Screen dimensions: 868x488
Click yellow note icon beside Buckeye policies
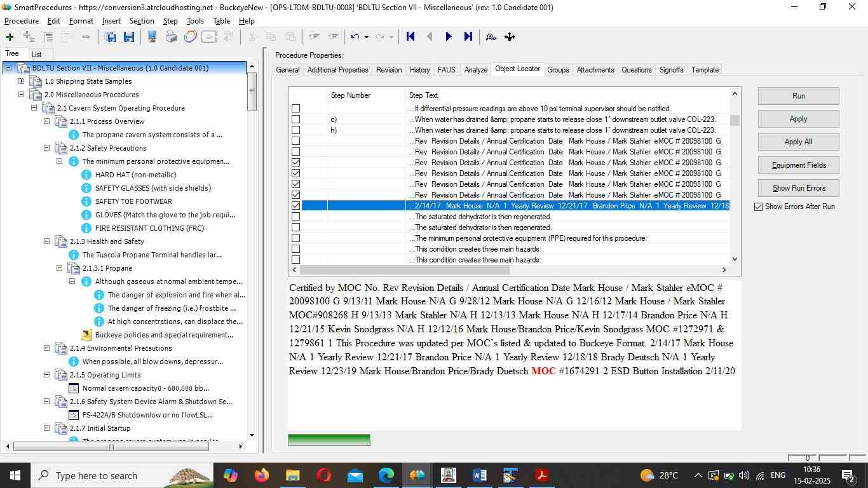[x=86, y=335]
